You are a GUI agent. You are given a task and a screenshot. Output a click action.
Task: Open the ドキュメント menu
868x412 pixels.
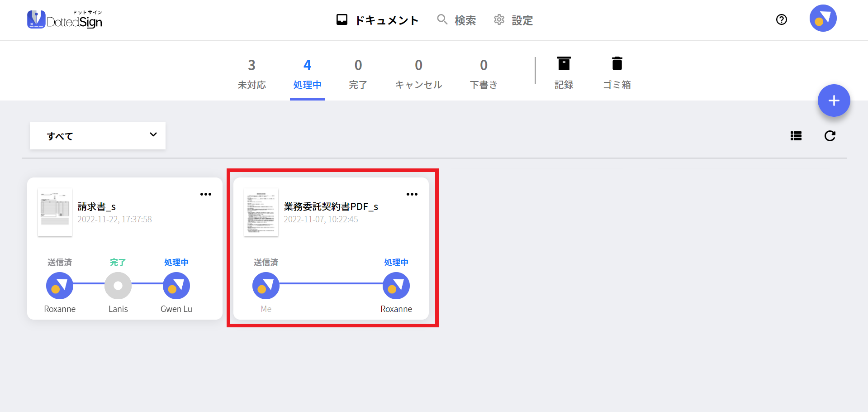(378, 20)
